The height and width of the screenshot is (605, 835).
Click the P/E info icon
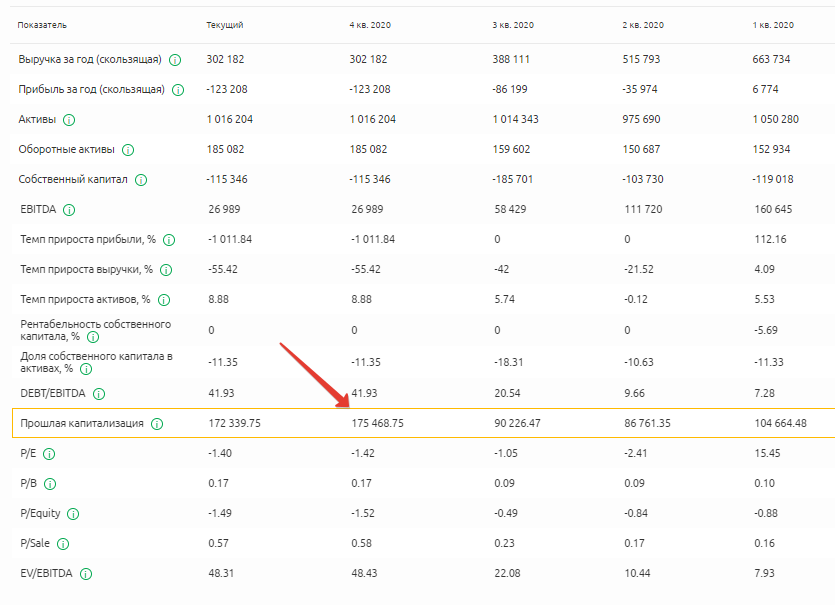49,454
